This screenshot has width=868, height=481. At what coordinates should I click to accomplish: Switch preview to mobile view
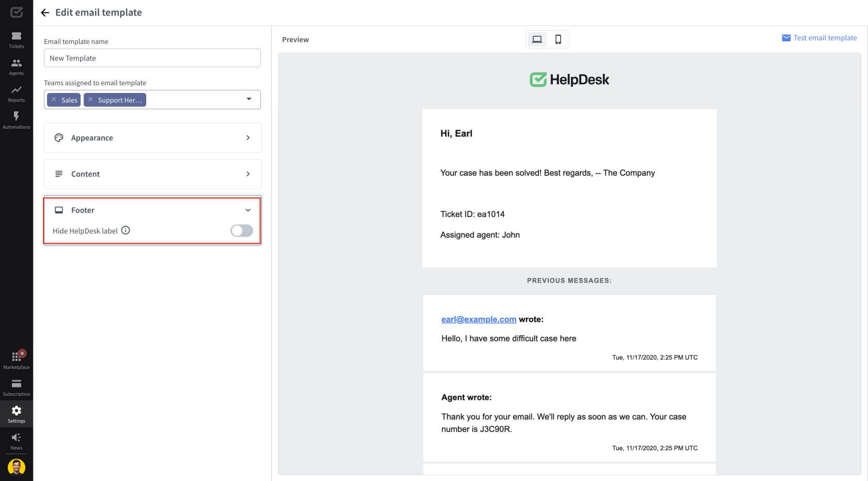coord(558,39)
